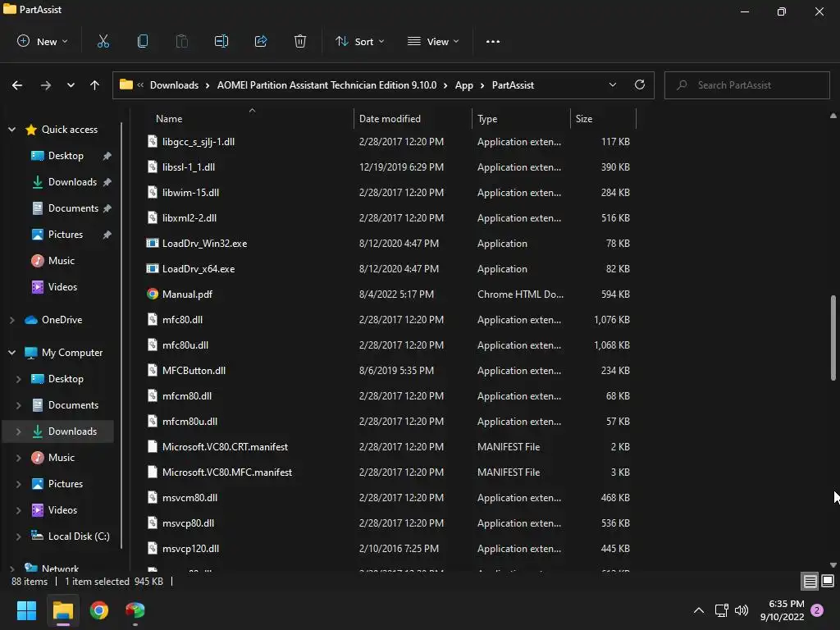Click the Cut scissors icon
This screenshot has width=840, height=630.
pos(103,41)
